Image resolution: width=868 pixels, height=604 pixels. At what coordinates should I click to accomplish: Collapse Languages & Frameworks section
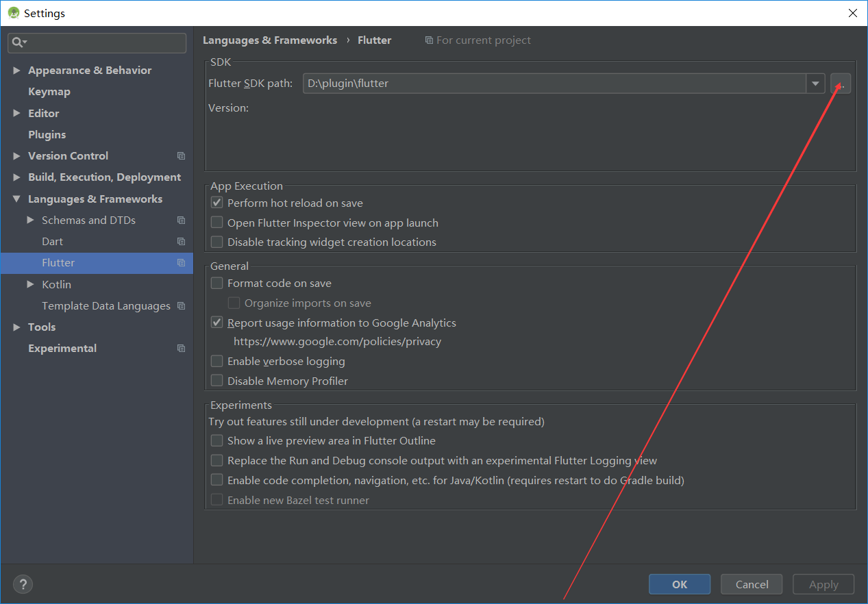[16, 199]
